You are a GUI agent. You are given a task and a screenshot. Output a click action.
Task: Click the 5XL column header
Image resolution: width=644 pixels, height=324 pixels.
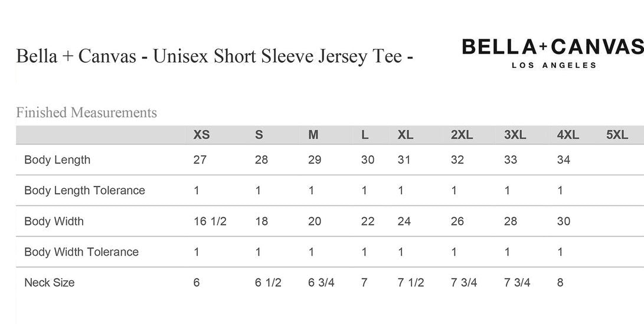click(x=617, y=135)
